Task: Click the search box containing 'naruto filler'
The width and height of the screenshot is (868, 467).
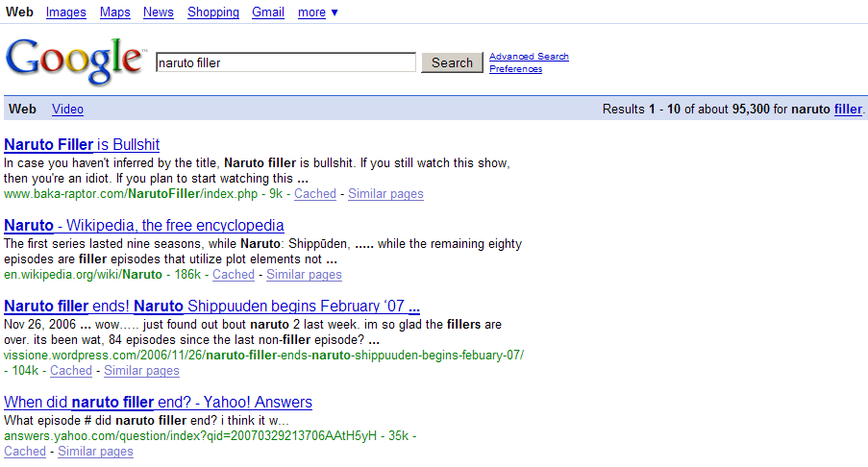Action: click(x=285, y=62)
